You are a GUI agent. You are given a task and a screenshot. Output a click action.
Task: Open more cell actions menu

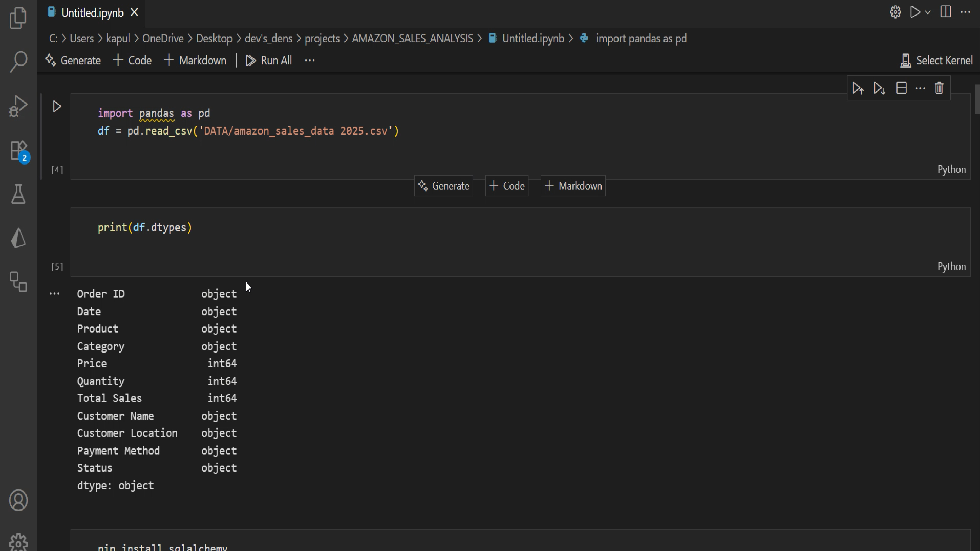click(920, 88)
